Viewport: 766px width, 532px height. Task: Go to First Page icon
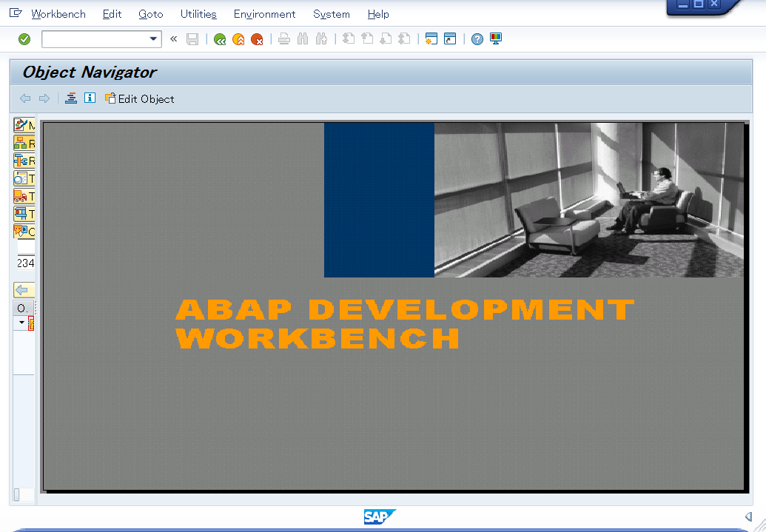pyautogui.click(x=349, y=39)
